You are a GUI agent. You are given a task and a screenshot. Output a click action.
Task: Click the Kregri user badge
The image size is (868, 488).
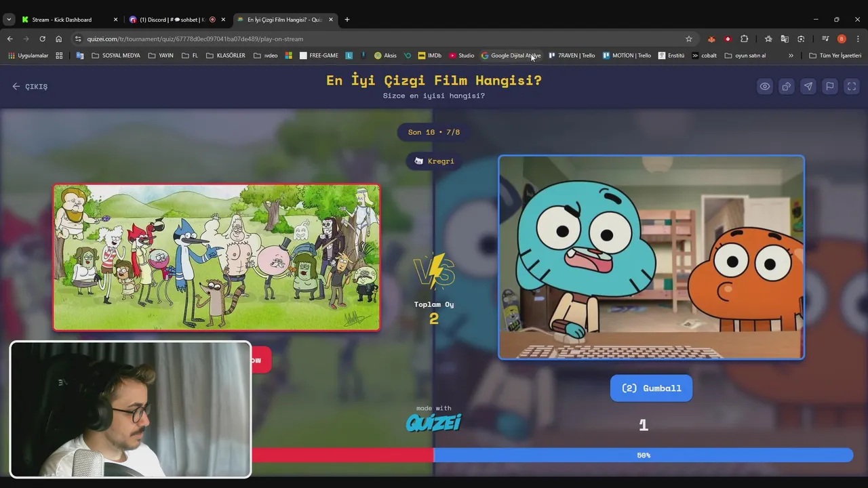[434, 161]
